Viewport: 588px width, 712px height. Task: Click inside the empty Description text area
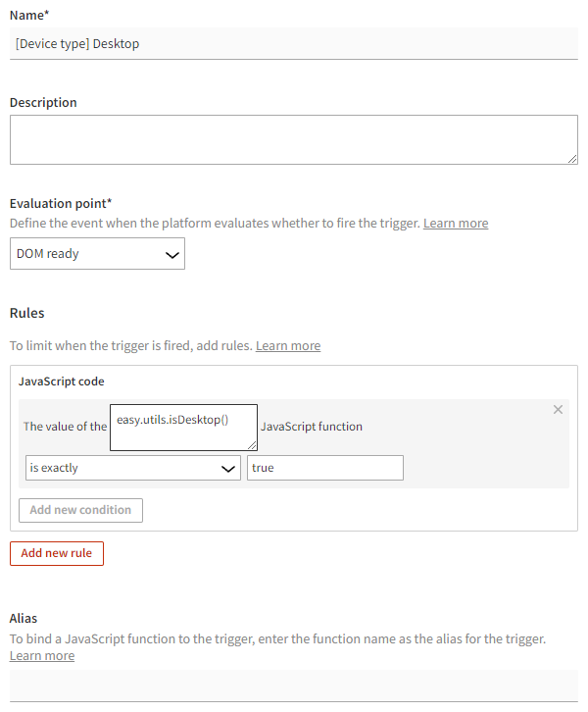tap(292, 139)
